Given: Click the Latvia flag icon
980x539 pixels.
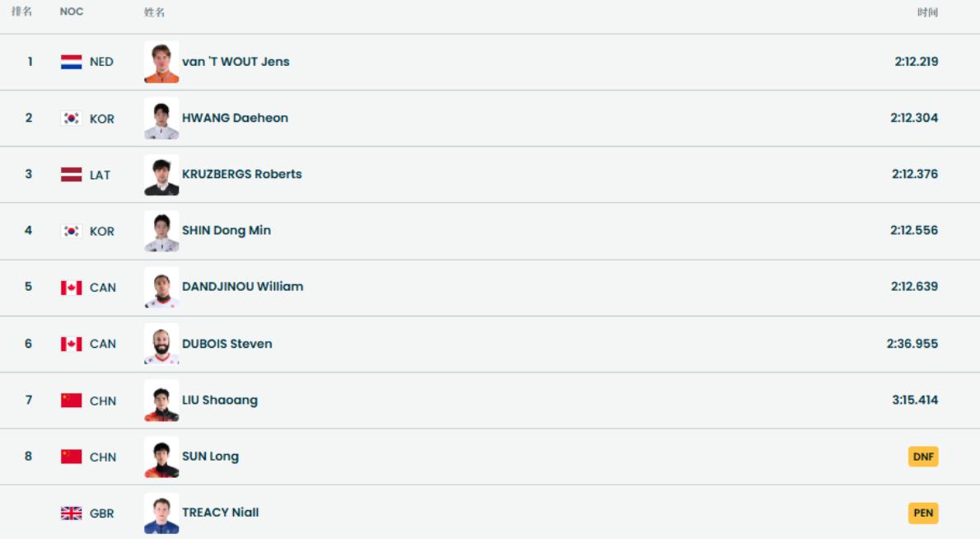Looking at the screenshot, I should click(x=72, y=175).
